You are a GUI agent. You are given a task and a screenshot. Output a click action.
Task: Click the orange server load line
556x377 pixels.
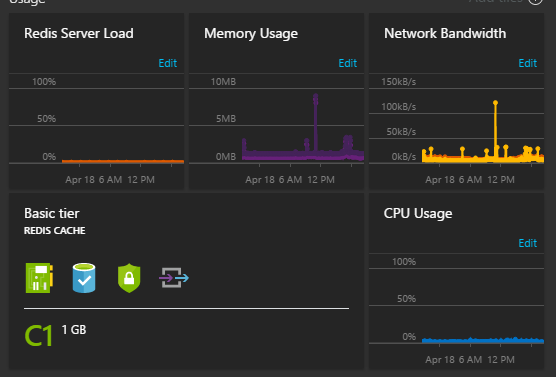[123, 161]
